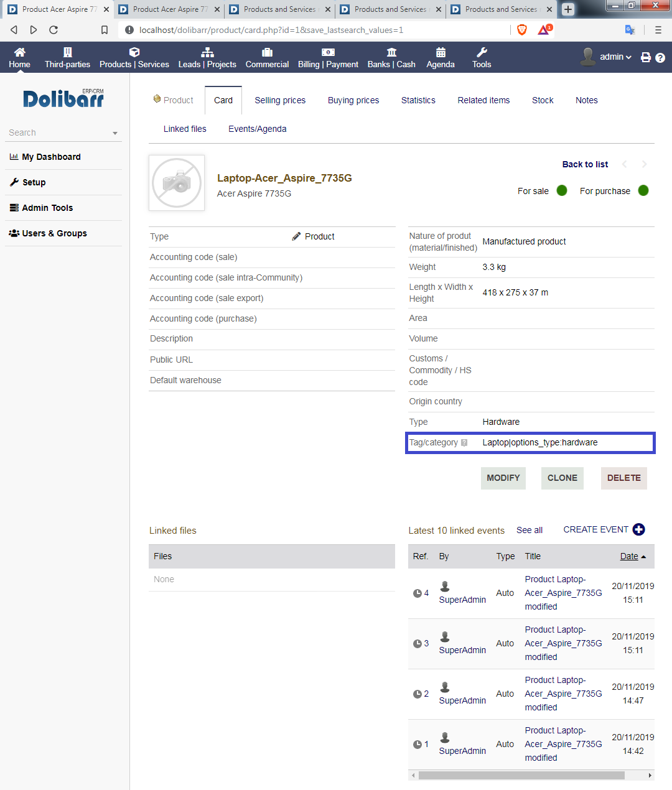This screenshot has height=790, width=672.
Task: Click the pencil edit icon beside Type
Action: (296, 236)
